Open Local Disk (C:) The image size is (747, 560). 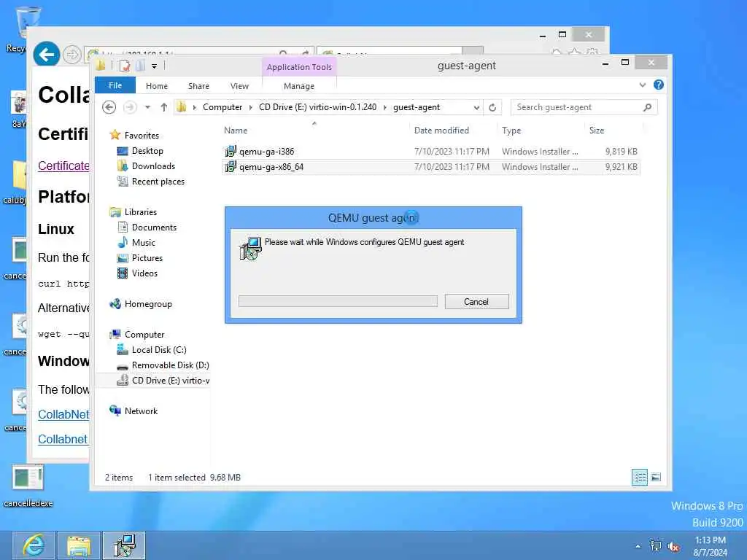[158, 349]
